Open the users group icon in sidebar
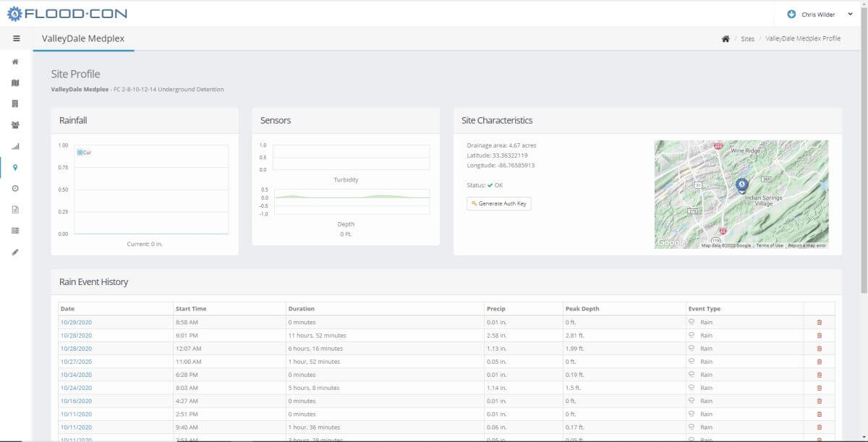 (15, 125)
